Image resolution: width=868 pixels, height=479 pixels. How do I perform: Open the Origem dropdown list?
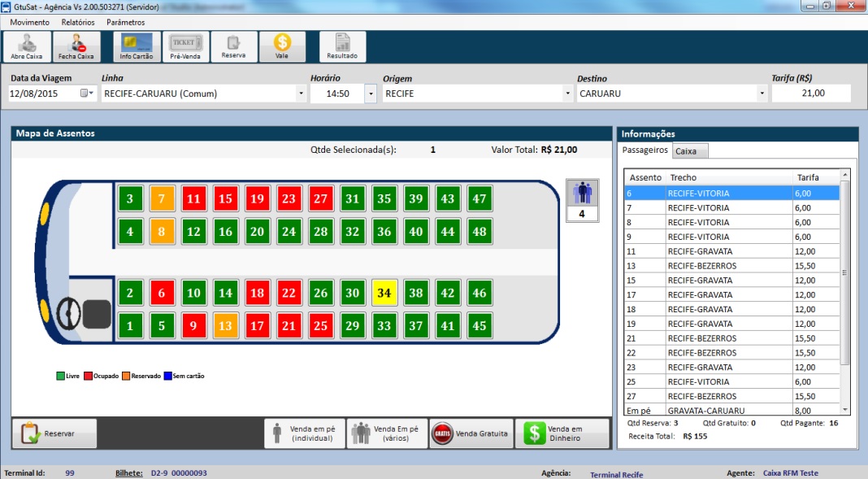coord(567,94)
